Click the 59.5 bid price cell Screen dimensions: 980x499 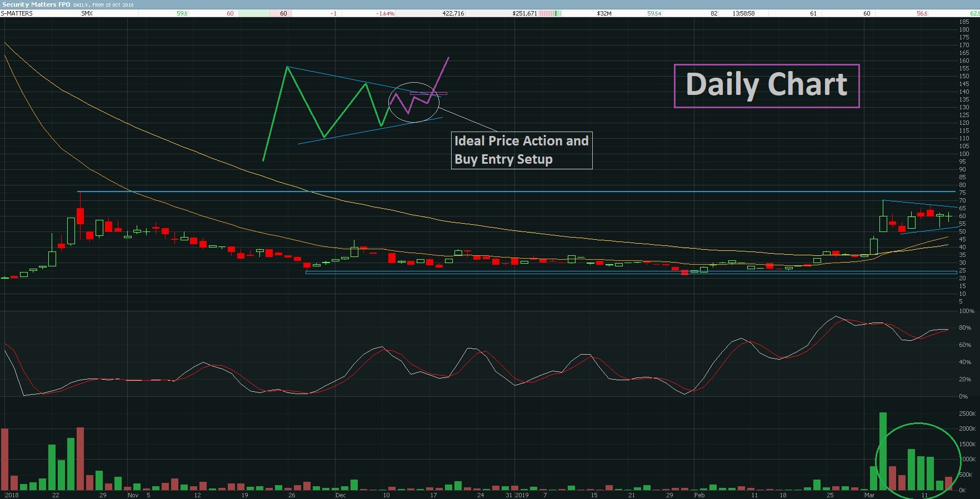coord(182,13)
